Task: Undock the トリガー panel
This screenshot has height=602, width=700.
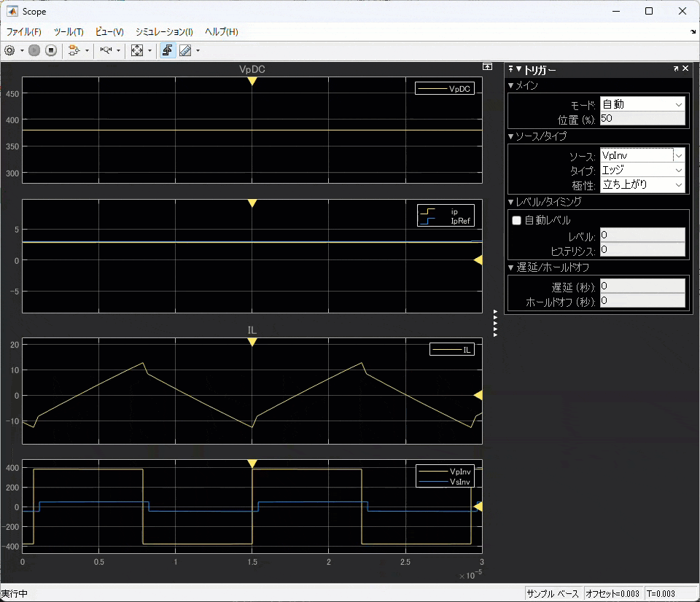Action: (676, 69)
